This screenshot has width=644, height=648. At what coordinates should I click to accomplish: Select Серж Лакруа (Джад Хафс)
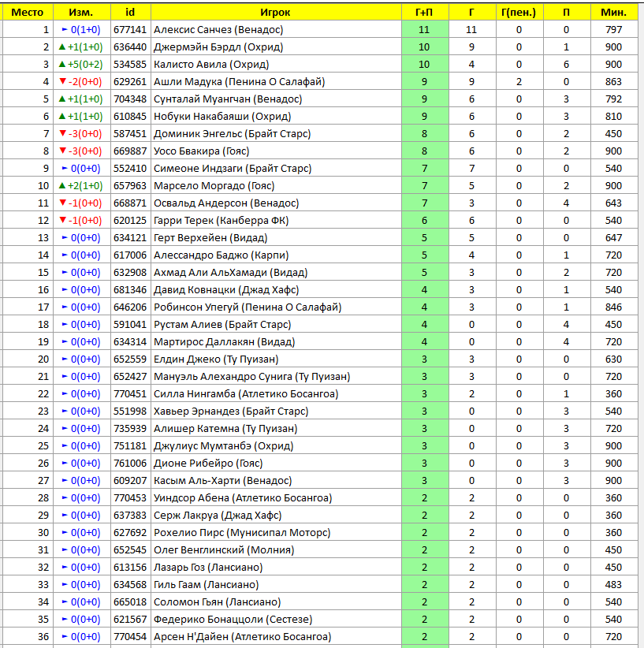point(276,516)
